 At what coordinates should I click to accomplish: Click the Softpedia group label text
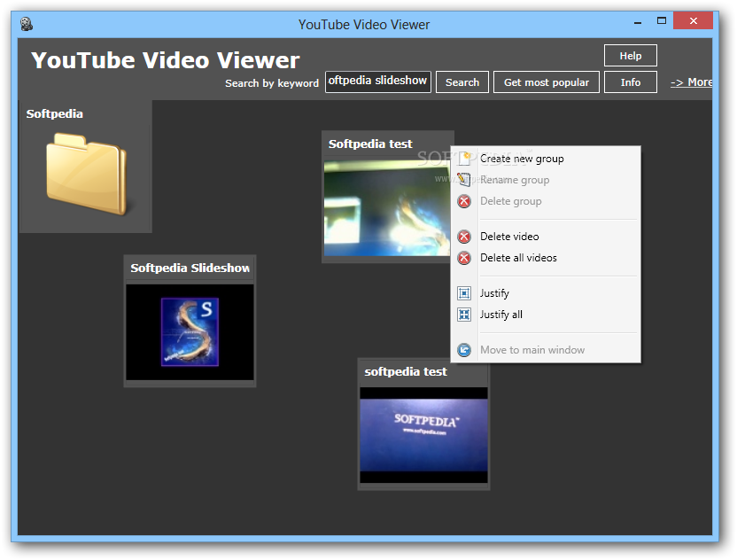(55, 113)
